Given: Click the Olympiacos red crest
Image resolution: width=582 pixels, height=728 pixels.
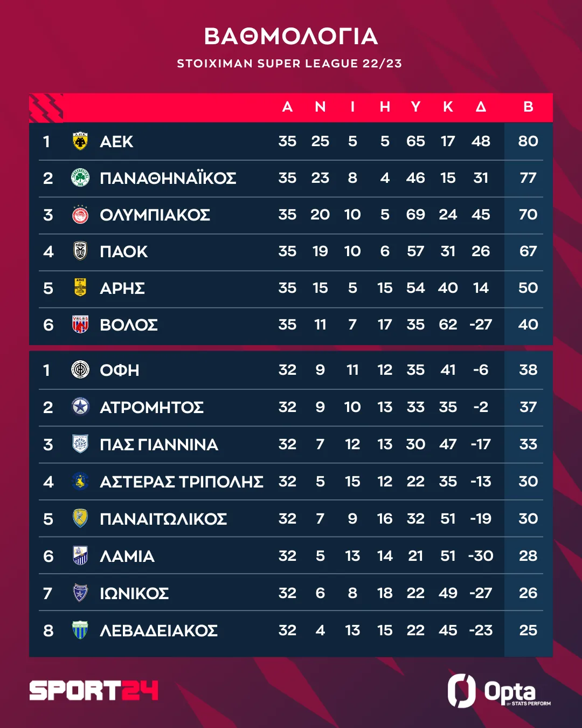Looking at the screenshot, I should (x=80, y=215).
